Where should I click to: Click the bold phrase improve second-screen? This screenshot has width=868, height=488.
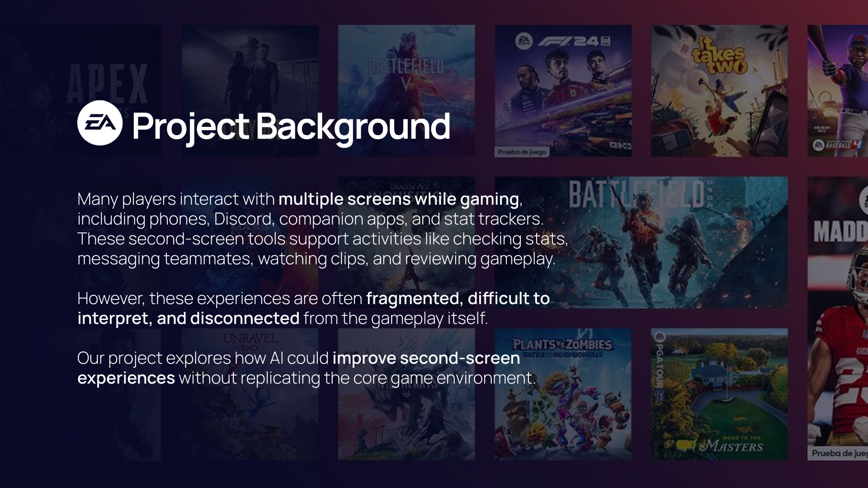click(x=426, y=358)
